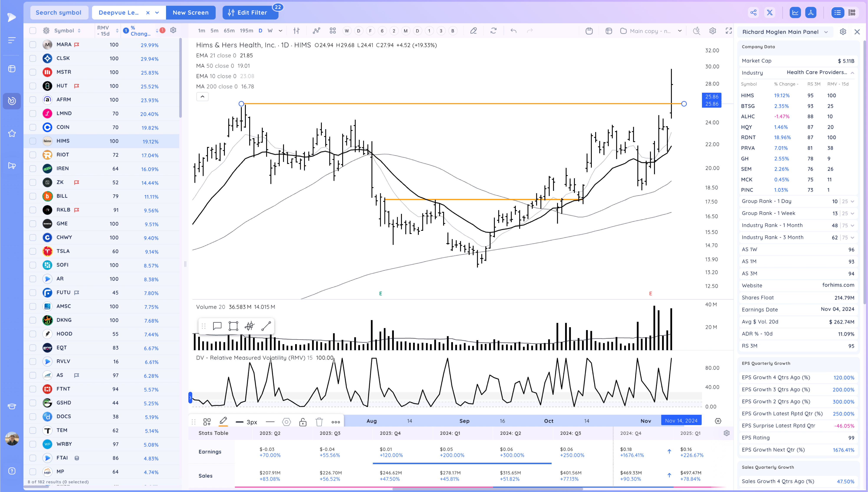Click the share icon in the top bar
This screenshot has width=868, height=492.
pyautogui.click(x=753, y=13)
